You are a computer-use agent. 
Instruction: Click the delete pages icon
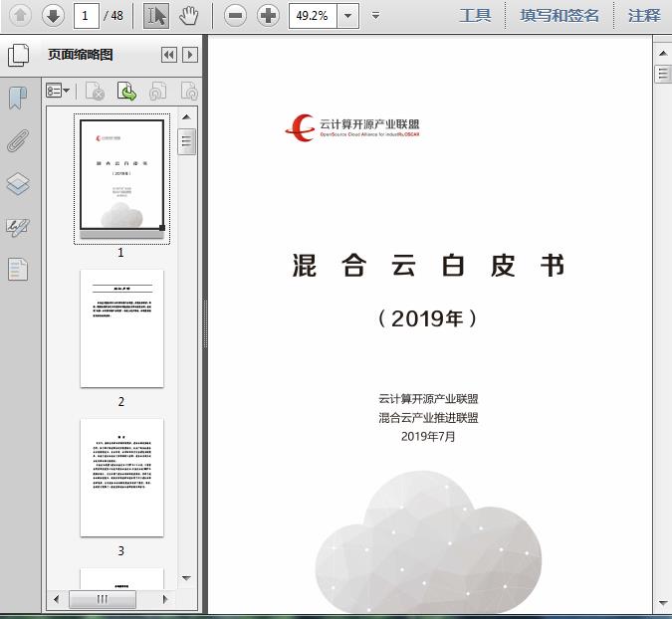(x=95, y=92)
